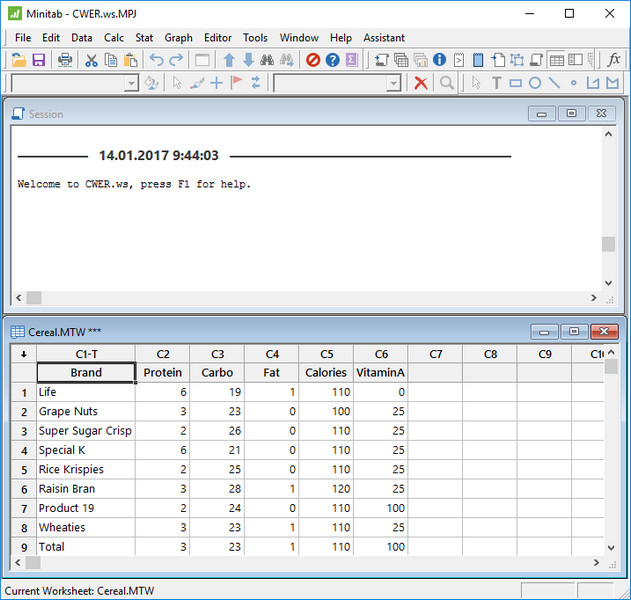The image size is (631, 600).
Task: Open Project Manager info icon
Action: pyautogui.click(x=439, y=60)
